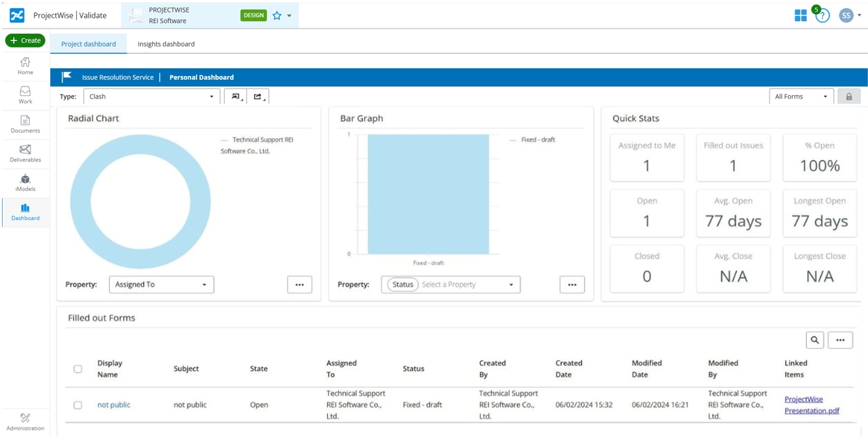868x437 pixels.
Task: Check the 'not public' row checkbox
Action: (77, 405)
